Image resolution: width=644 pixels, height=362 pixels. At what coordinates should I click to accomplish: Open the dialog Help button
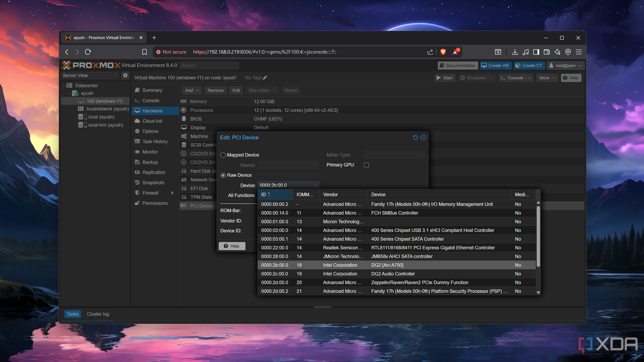tap(232, 246)
